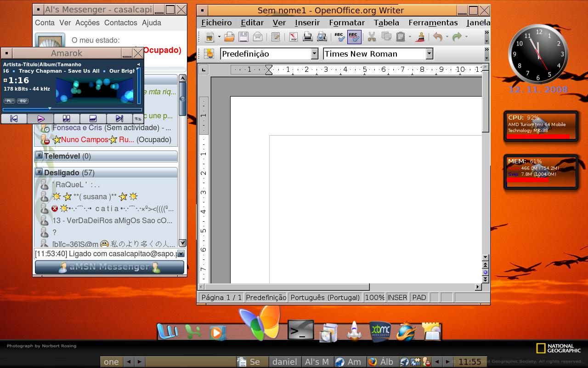Open redo history dropdown arrow
The height and width of the screenshot is (368, 588).
tap(466, 37)
